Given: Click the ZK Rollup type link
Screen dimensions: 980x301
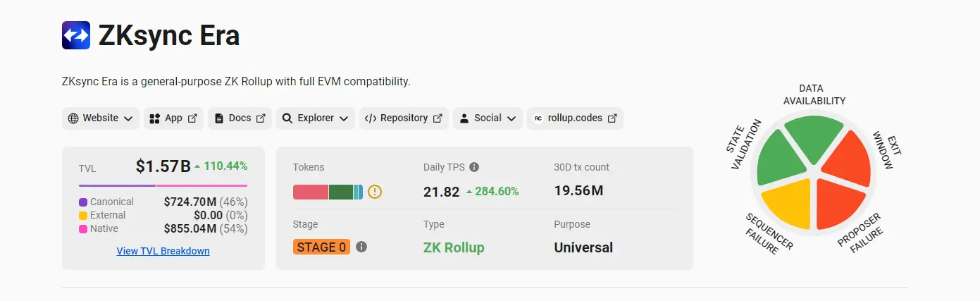Looking at the screenshot, I should point(454,247).
